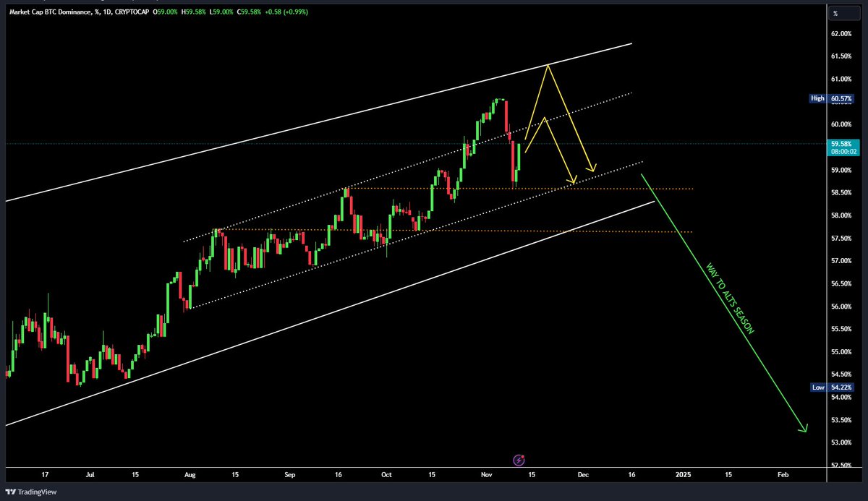Click the 2025 label on time axis
868x501 pixels.
pos(683,475)
